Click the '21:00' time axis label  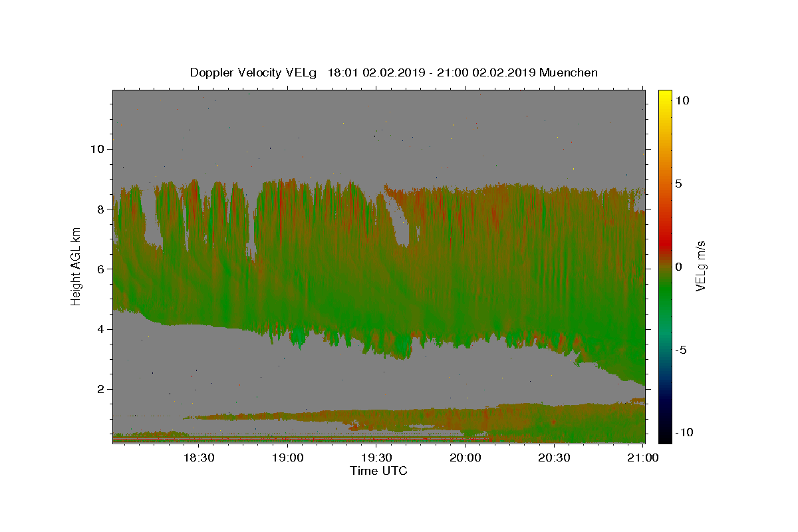point(644,458)
